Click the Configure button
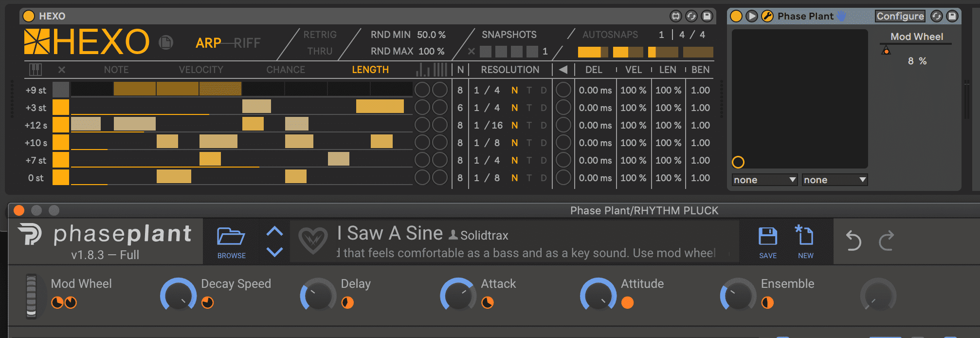 [900, 16]
